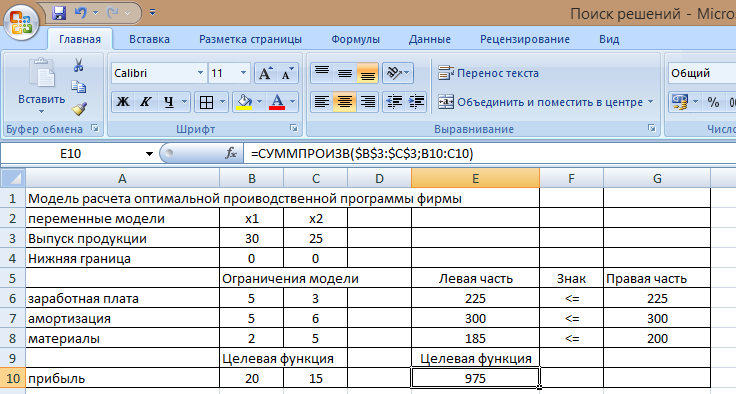This screenshot has height=394, width=736.
Task: Align text right
Action: tap(368, 102)
